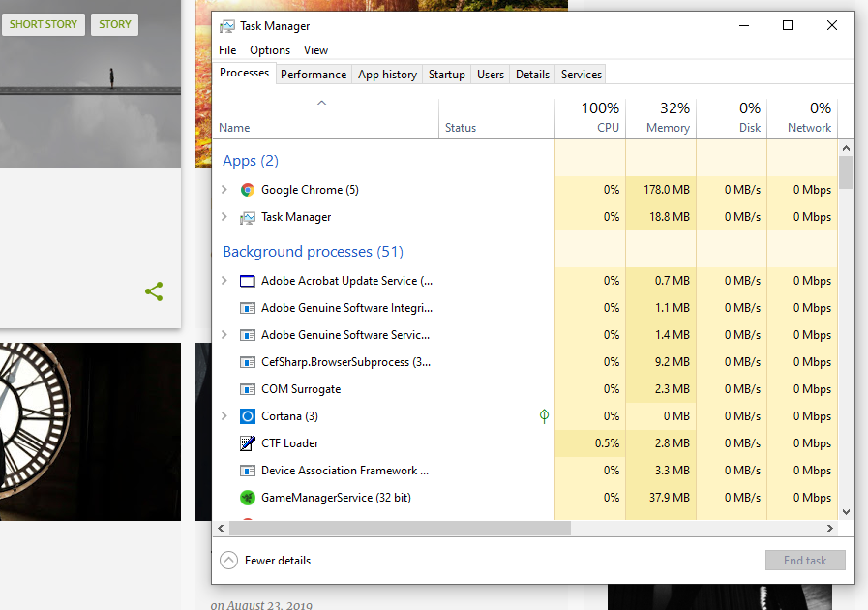Image resolution: width=868 pixels, height=610 pixels.
Task: Click the Task Manager process row icon
Action: pos(248,217)
